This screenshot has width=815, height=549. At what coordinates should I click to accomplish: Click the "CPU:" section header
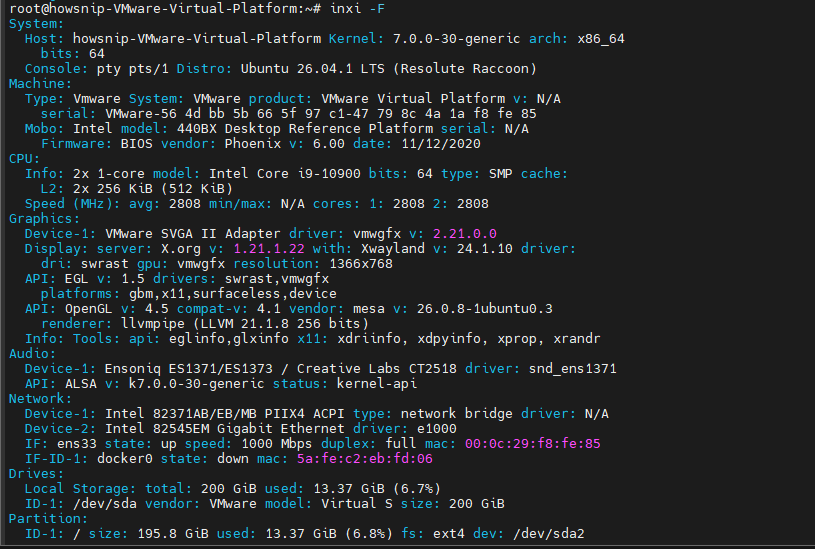[x=24, y=159]
